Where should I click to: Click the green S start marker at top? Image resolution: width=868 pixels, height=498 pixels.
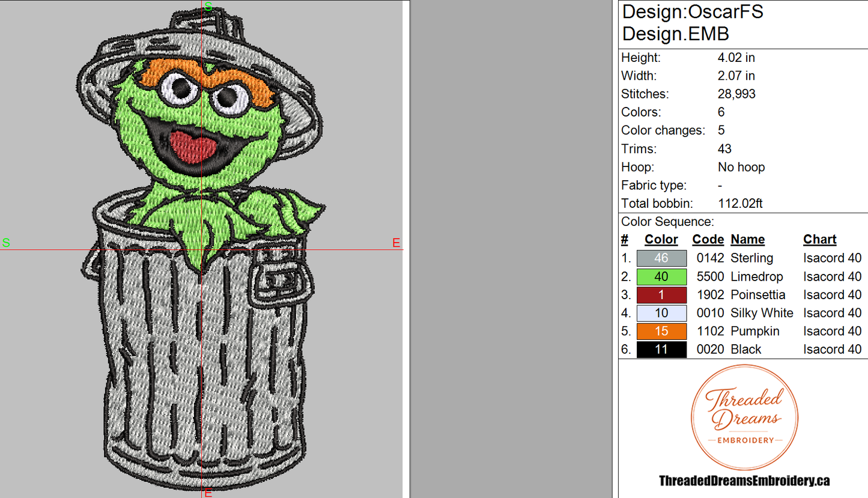click(x=208, y=7)
